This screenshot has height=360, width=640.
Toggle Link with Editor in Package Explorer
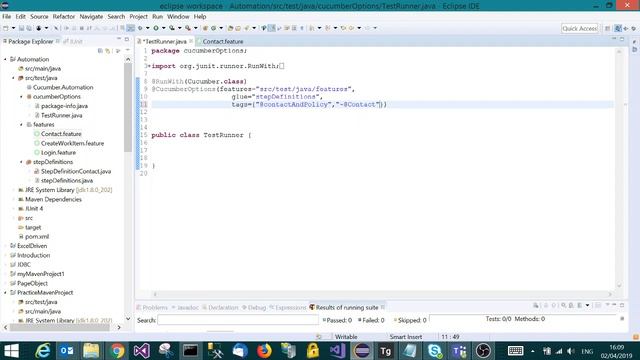click(108, 51)
